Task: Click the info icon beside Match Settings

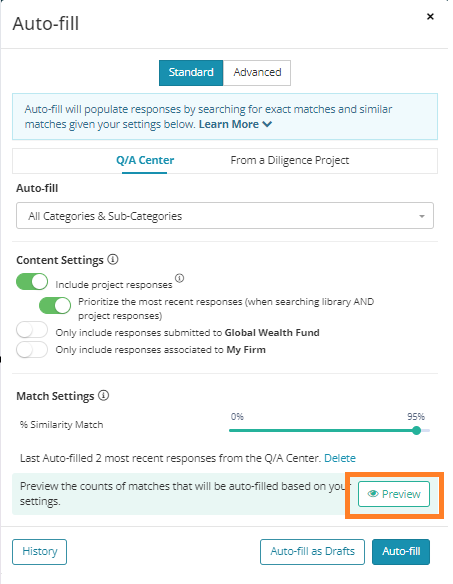Action: 104,395
